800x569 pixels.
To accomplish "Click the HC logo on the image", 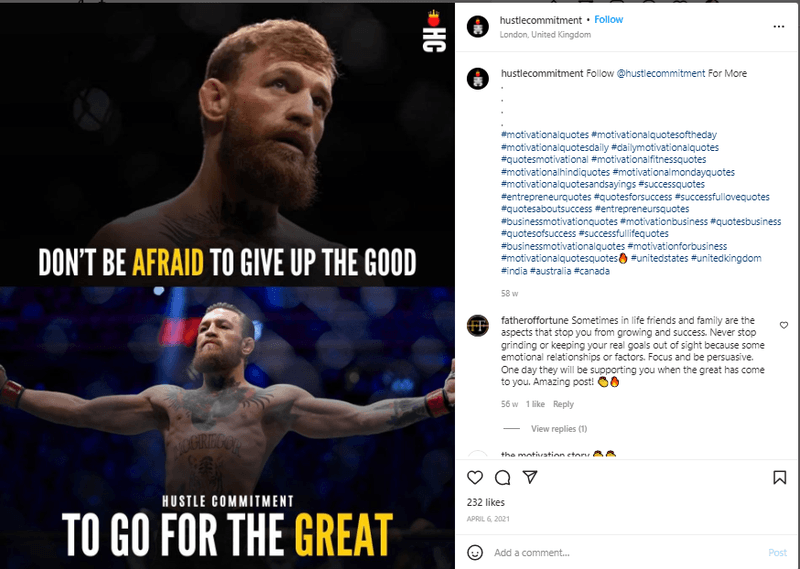I will point(434,31).
